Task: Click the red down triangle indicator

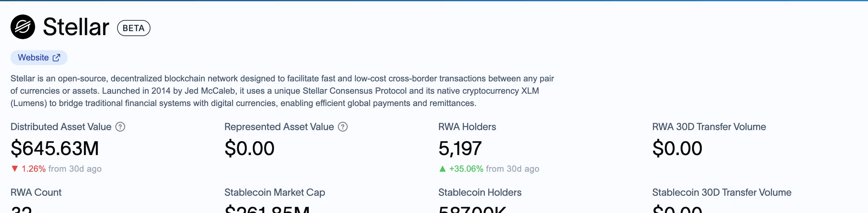Action: click(14, 169)
